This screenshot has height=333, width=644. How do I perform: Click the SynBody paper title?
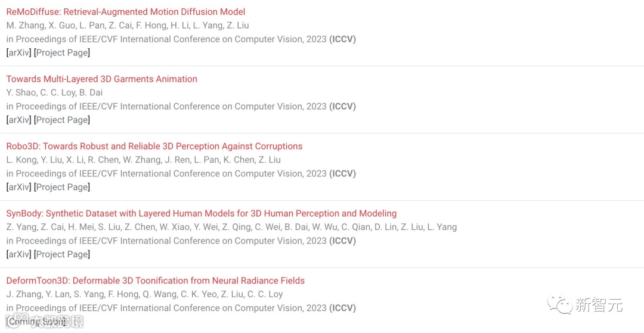pos(201,213)
